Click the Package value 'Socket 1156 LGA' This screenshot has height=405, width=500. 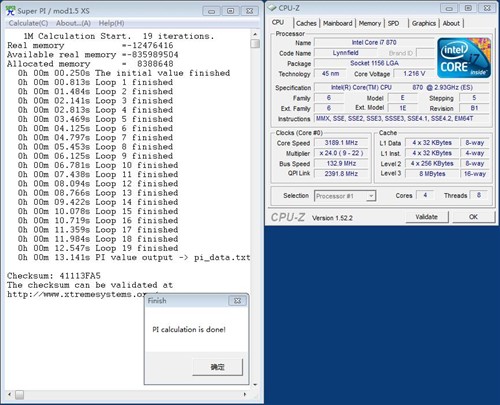(374, 63)
